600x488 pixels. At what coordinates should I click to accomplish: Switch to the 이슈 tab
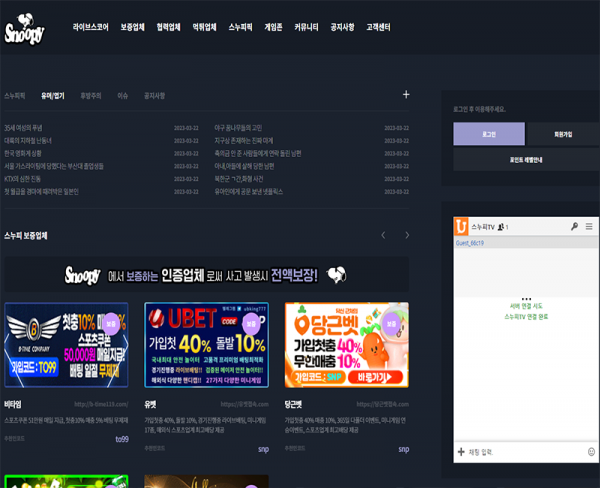click(x=122, y=96)
